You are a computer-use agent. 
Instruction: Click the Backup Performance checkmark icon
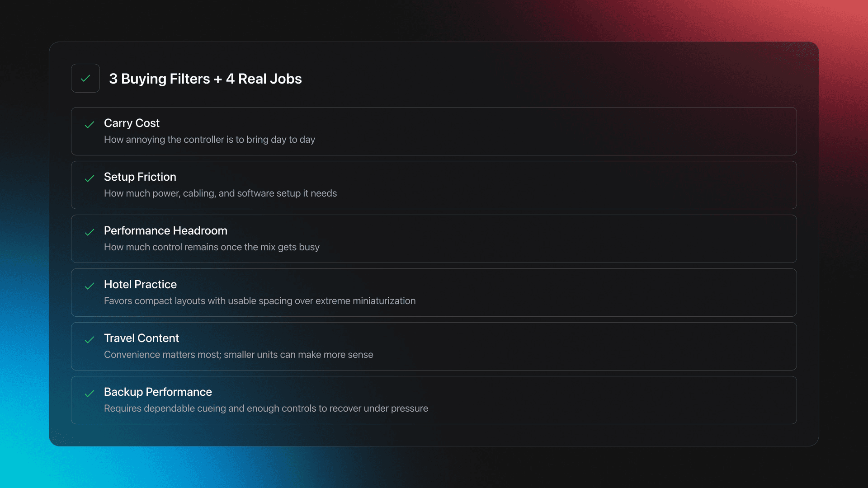90,394
